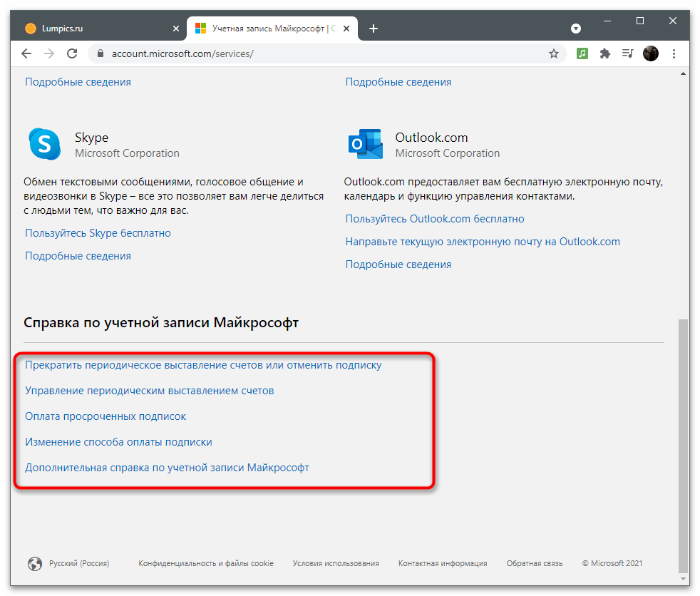Click the browser forward arrow
Image resolution: width=700 pixels, height=596 pixels.
point(49,53)
